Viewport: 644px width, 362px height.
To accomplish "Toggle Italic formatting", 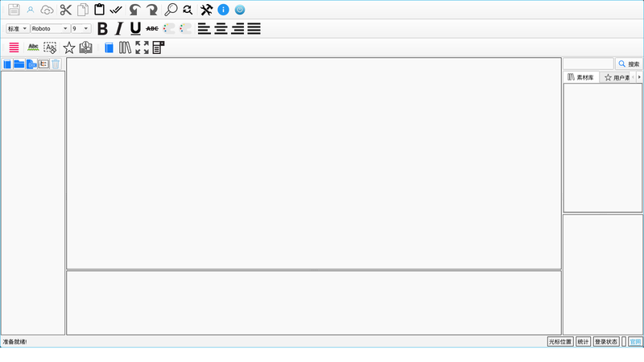I will (x=118, y=29).
